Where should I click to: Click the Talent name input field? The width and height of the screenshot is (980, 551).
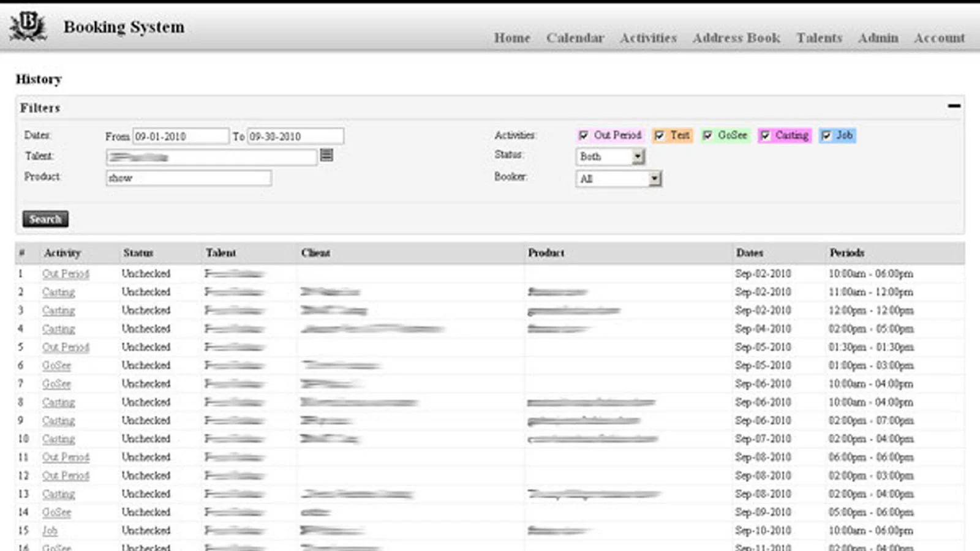212,157
